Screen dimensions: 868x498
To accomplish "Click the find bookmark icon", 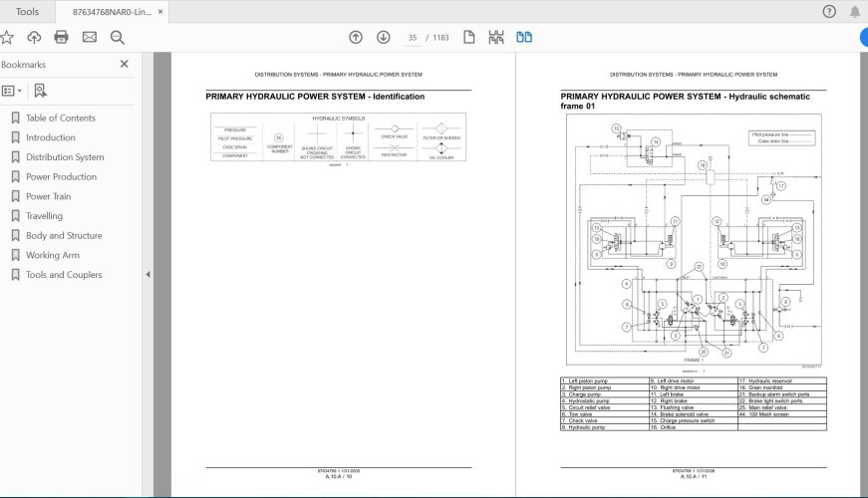I will pos(40,91).
